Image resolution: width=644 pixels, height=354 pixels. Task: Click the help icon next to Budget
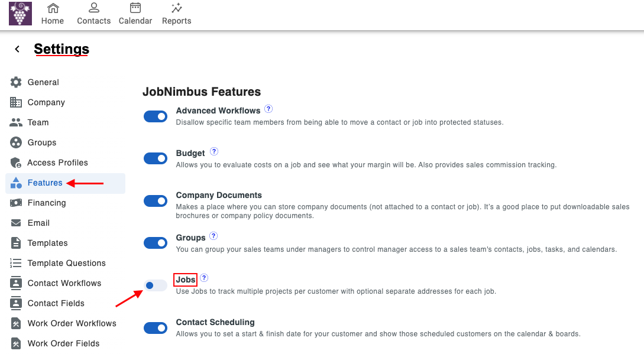214,152
